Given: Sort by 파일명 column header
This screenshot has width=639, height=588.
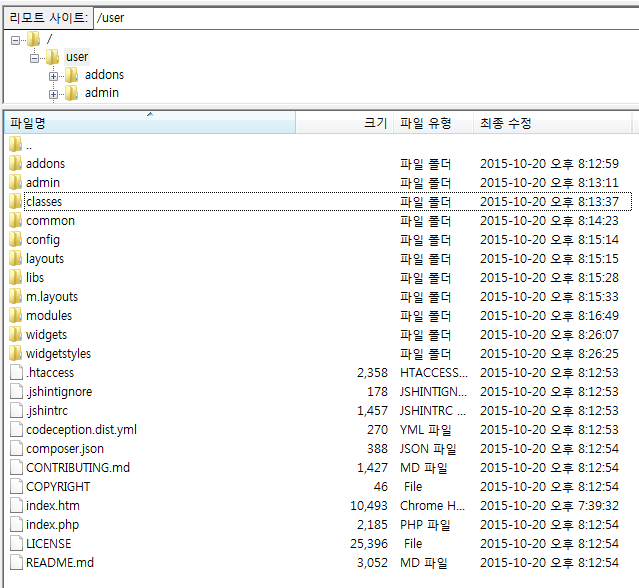Looking at the screenshot, I should (150, 123).
